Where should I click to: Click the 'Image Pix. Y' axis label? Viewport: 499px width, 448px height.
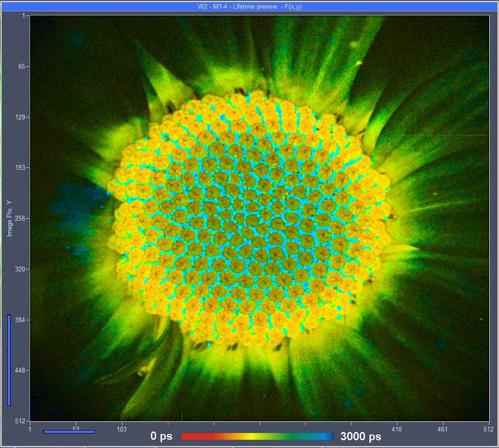[x=9, y=217]
